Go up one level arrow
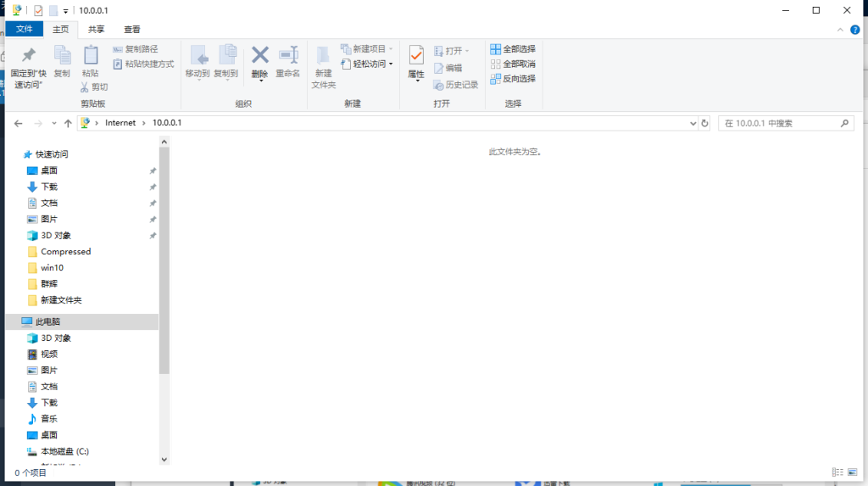Viewport: 868px width, 486px height. tap(68, 124)
